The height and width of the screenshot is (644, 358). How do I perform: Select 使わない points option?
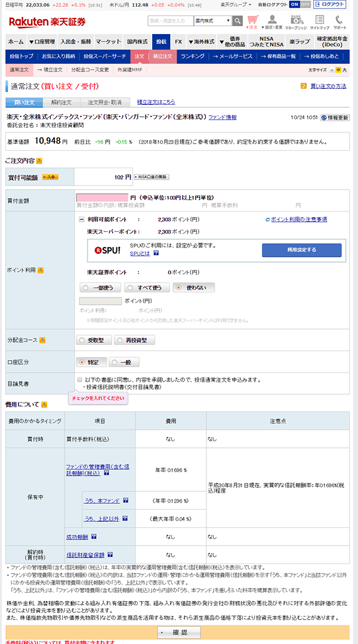(x=193, y=287)
